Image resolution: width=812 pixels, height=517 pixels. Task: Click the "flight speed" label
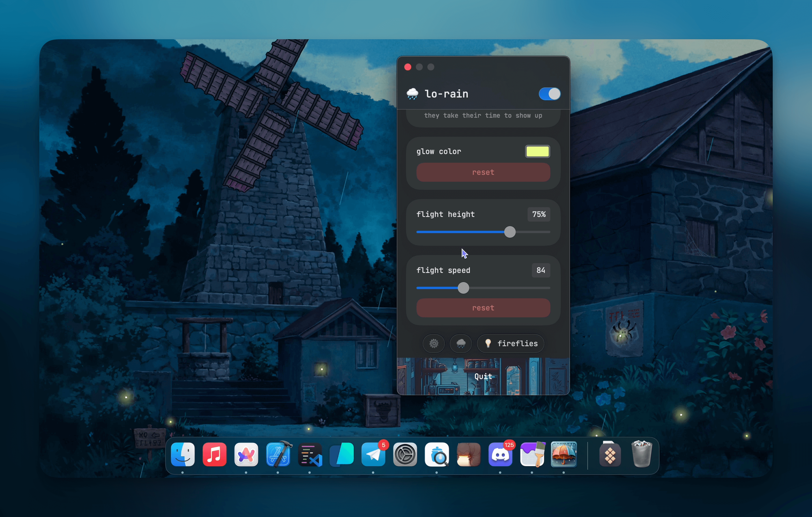click(x=443, y=270)
